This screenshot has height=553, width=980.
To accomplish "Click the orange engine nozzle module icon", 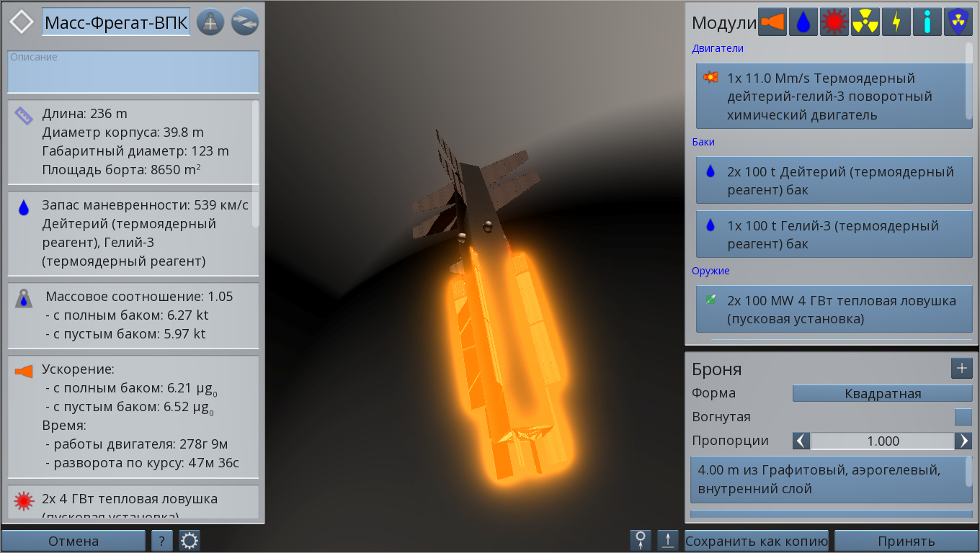I will [772, 22].
